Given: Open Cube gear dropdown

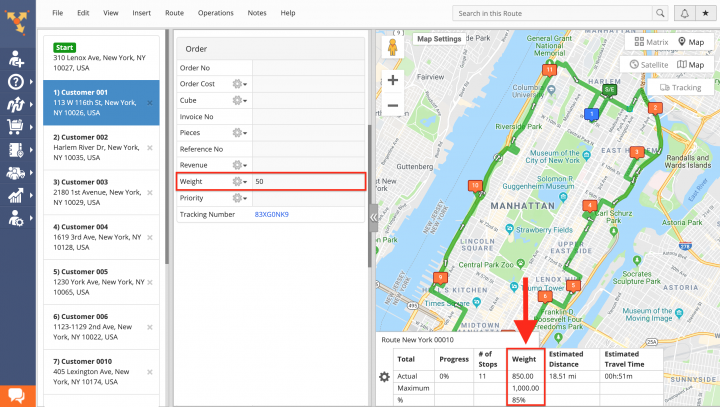Looking at the screenshot, I should click(x=239, y=100).
